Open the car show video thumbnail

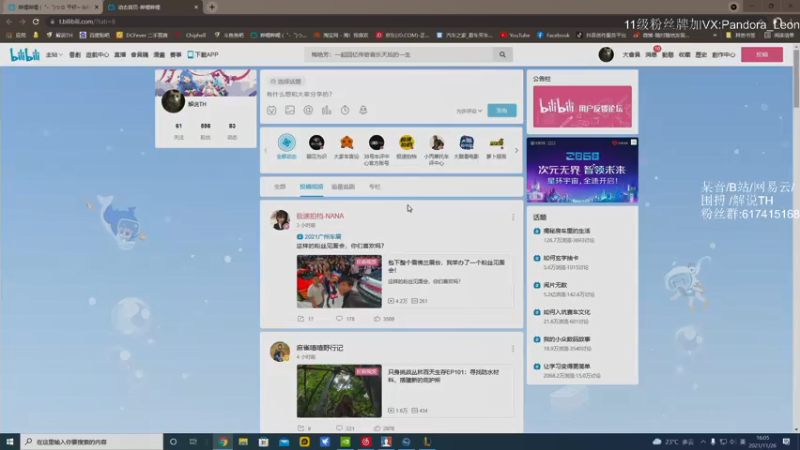(x=339, y=281)
